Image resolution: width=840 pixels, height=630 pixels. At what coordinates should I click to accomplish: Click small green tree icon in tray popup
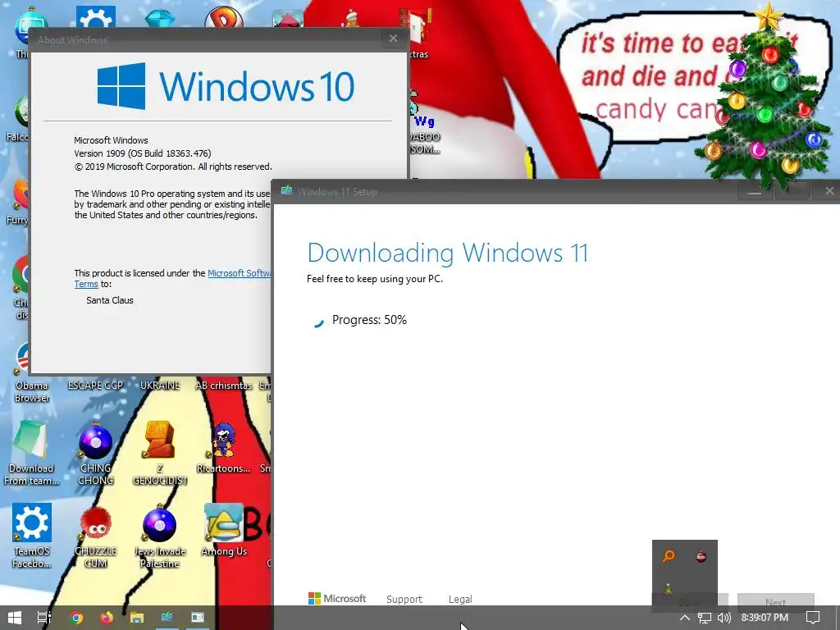tap(668, 589)
